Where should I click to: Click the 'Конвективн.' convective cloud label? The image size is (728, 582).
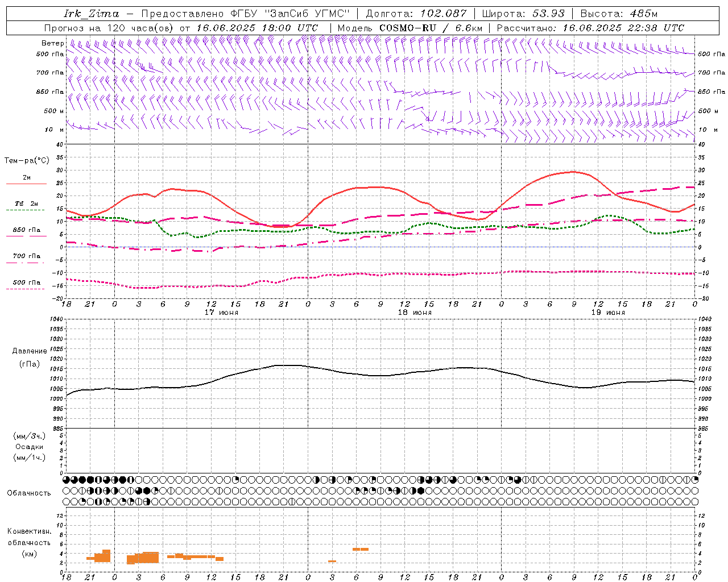pyautogui.click(x=29, y=531)
